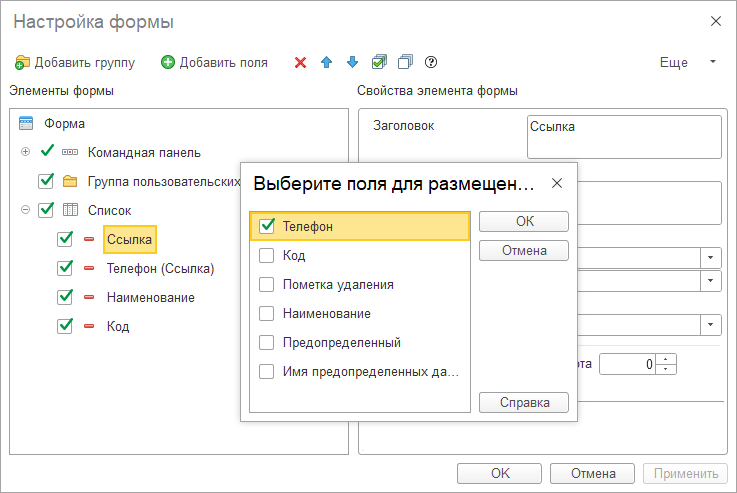Click the red delete element icon in toolbar
The image size is (737, 493).
[300, 63]
